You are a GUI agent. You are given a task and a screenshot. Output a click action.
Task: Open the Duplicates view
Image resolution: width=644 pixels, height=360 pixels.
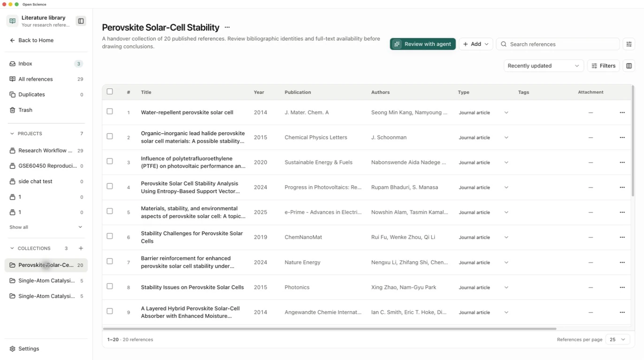[46, 95]
